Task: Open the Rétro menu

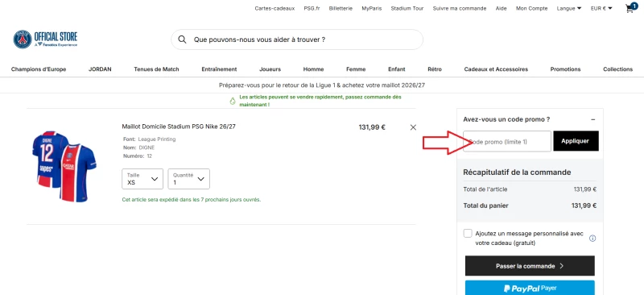Action: pos(435,69)
